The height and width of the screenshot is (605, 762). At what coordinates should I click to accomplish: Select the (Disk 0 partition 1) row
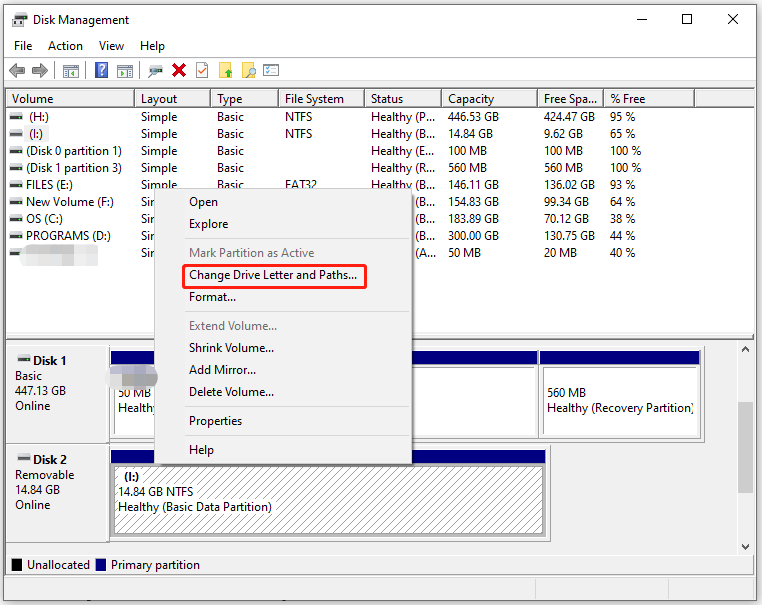pos(326,151)
